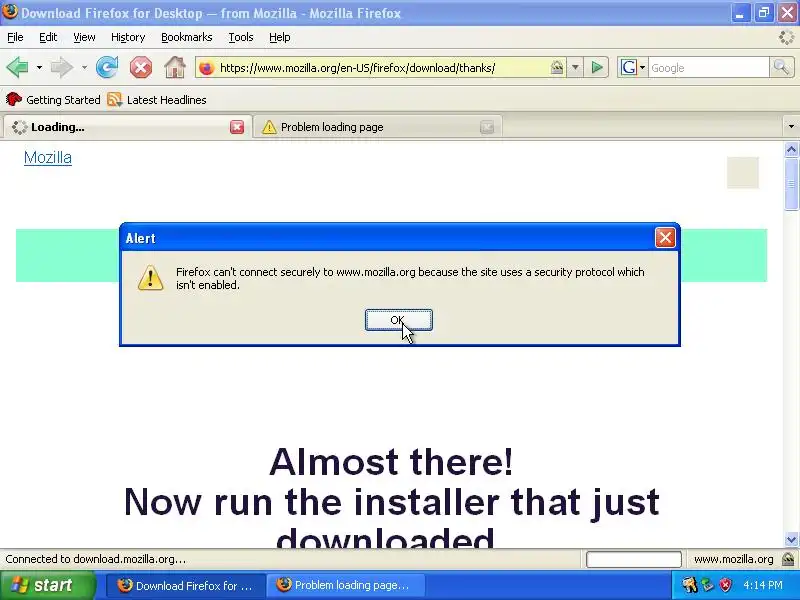The height and width of the screenshot is (600, 800).
Task: Open the Latest Headlines bookmark
Action: [157, 99]
